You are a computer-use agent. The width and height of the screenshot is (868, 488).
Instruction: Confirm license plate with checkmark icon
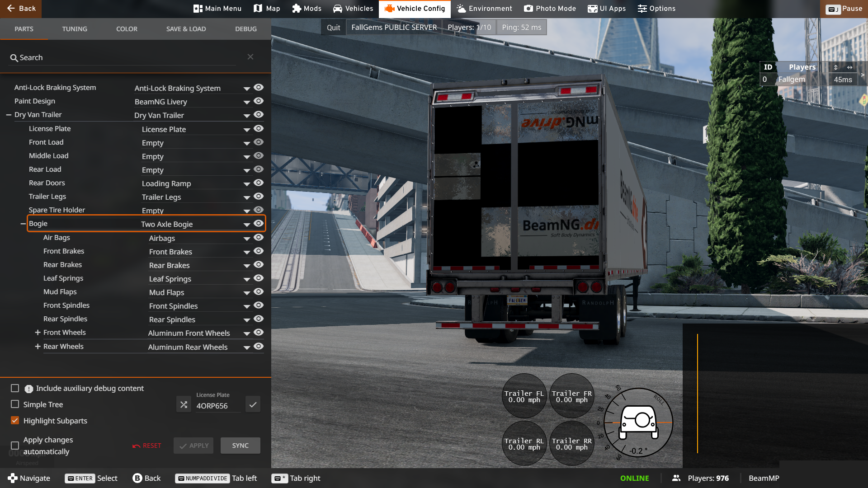253,404
